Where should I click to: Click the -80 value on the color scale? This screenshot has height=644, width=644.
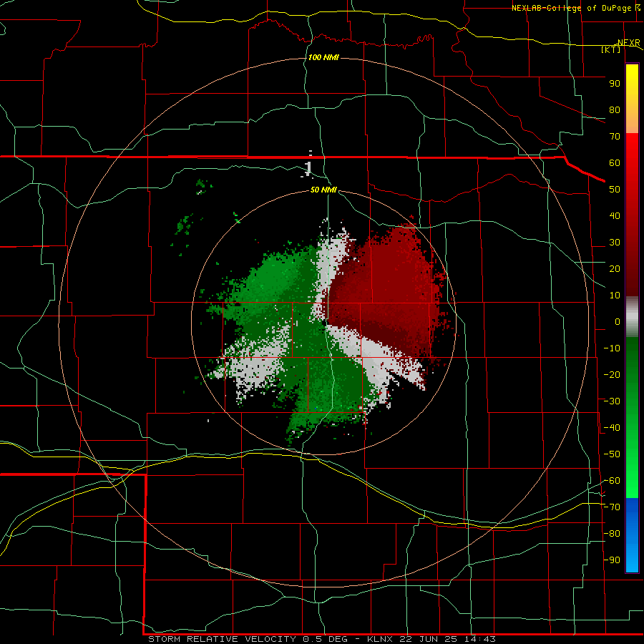[x=612, y=534]
